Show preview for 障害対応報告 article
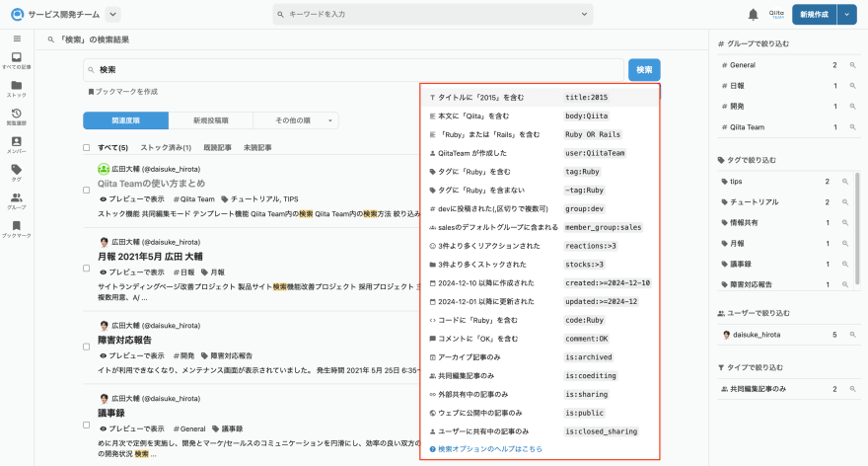 tap(132, 355)
